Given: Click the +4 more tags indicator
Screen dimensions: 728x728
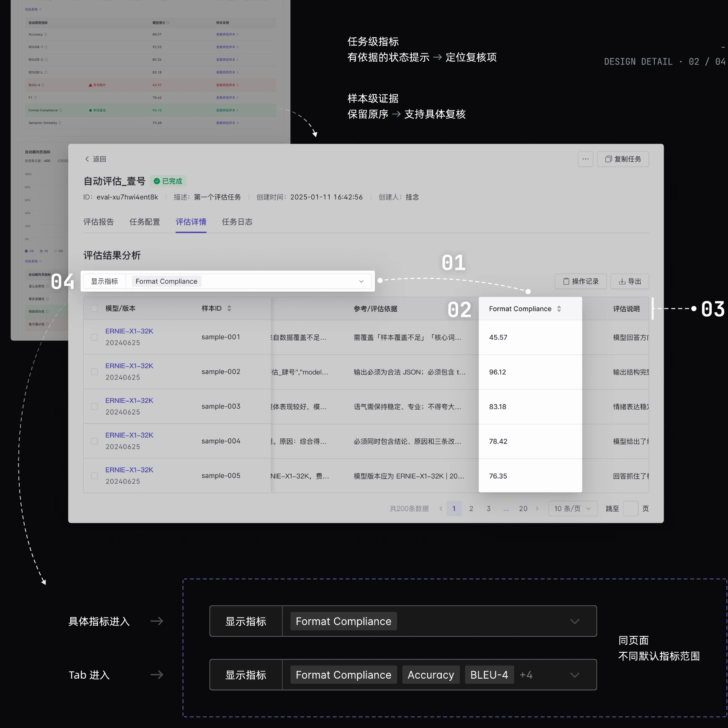Looking at the screenshot, I should [x=526, y=675].
